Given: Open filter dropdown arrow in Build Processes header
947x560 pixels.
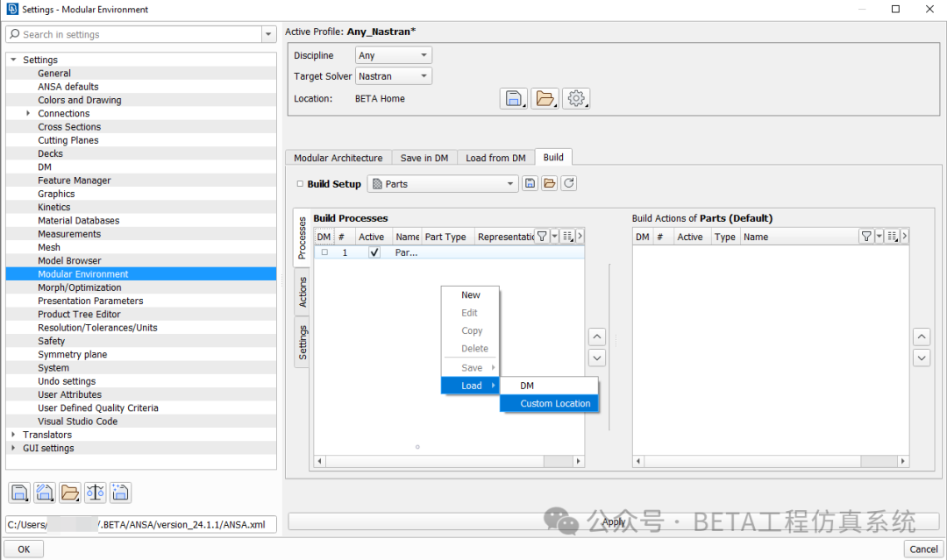Looking at the screenshot, I should tap(554, 237).
